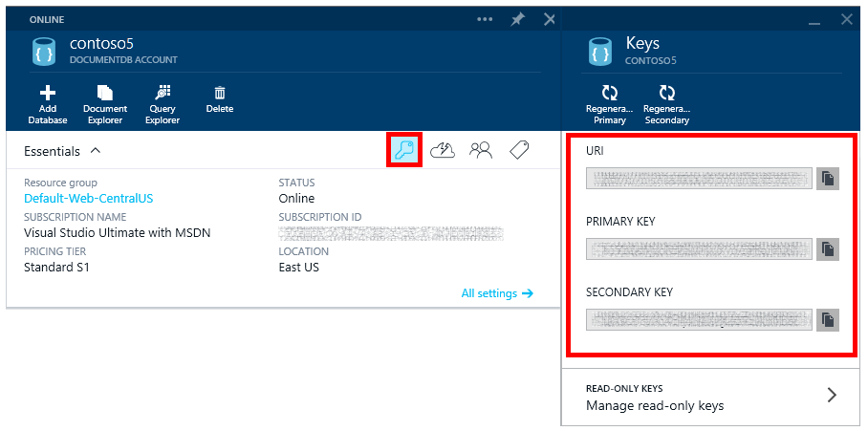Click the Add Database command
Viewport: 868px width, 431px height.
coord(48,105)
